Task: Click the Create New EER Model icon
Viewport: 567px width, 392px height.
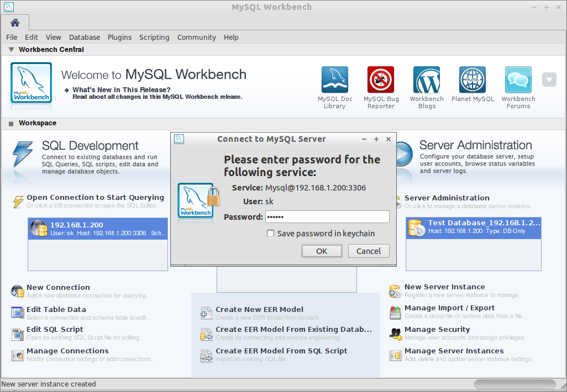Action: tap(206, 313)
